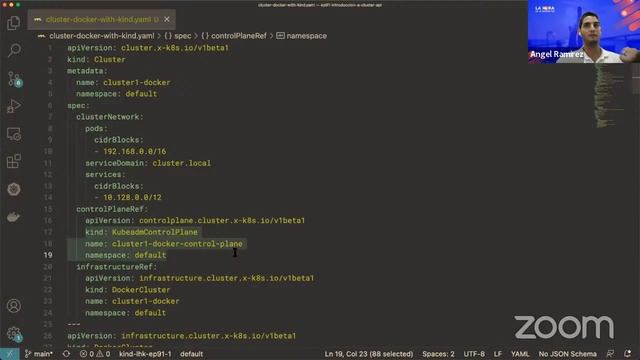The height and width of the screenshot is (360, 640).
Task: Click the namespace breadcrumb
Action: (302, 36)
